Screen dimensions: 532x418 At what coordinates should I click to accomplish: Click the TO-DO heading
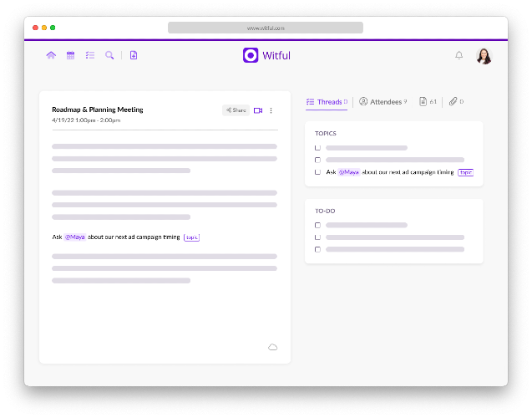click(325, 211)
